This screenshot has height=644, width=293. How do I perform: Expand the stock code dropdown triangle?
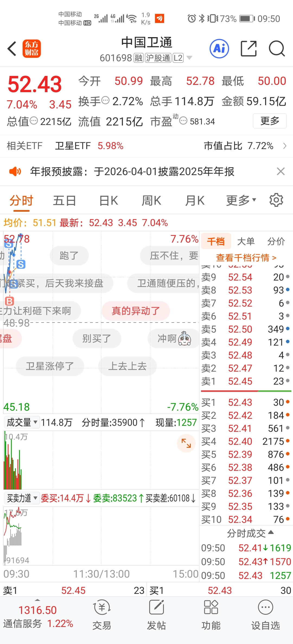[189, 58]
